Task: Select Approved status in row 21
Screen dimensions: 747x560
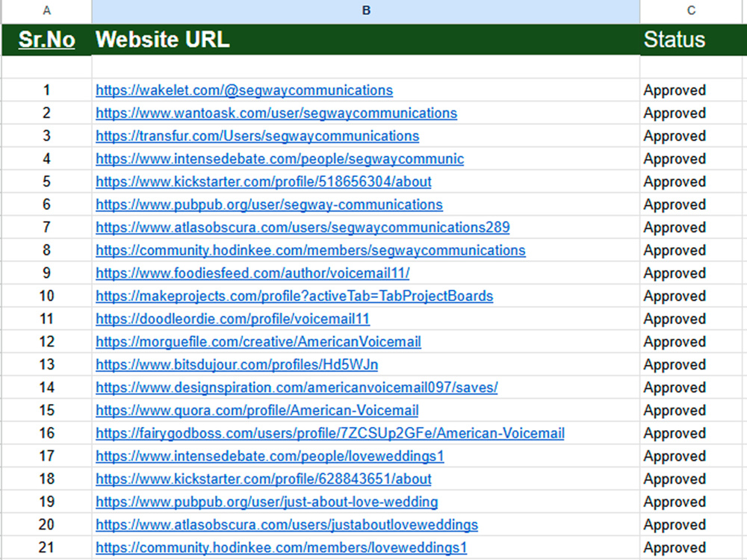Action: (x=675, y=547)
